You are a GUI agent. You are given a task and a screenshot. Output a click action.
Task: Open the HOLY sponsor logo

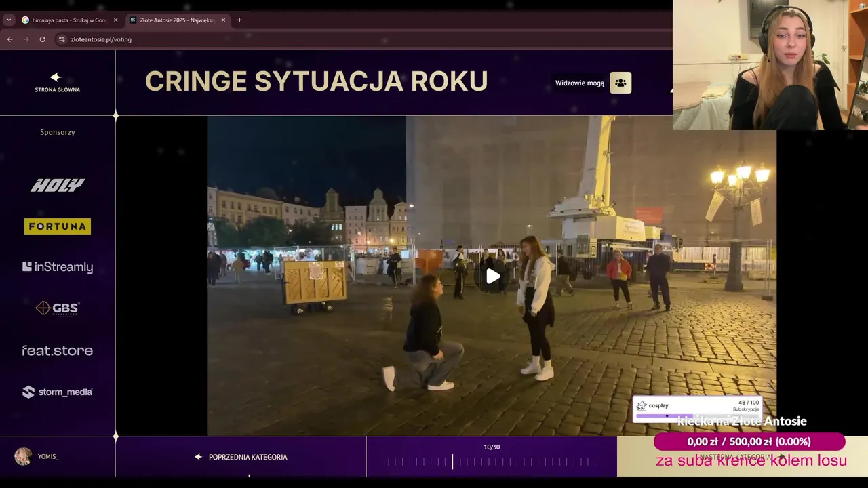[58, 185]
